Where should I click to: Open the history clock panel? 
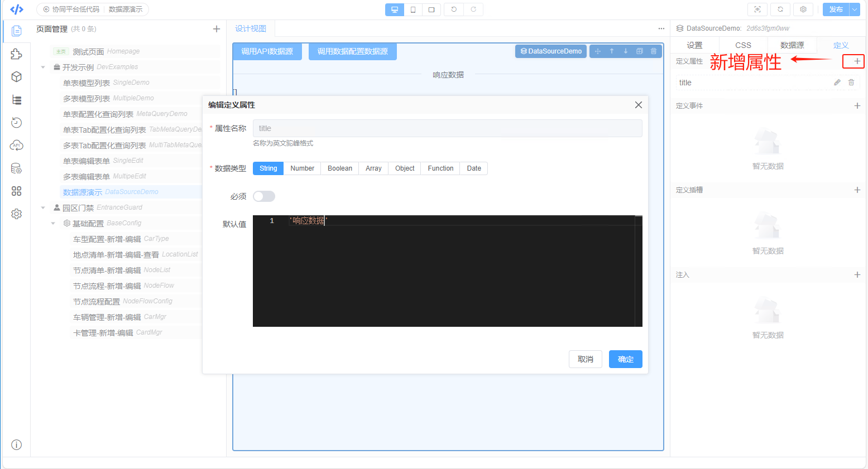click(x=17, y=123)
